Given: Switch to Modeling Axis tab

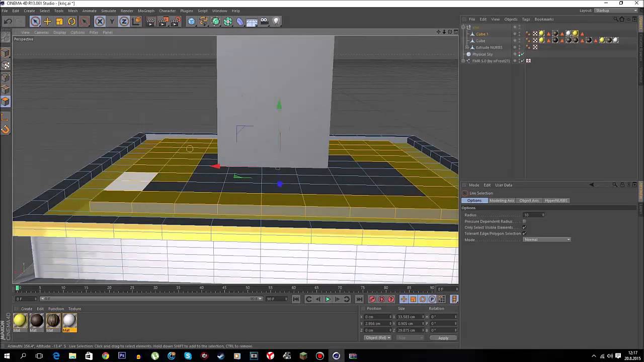Looking at the screenshot, I should [502, 200].
